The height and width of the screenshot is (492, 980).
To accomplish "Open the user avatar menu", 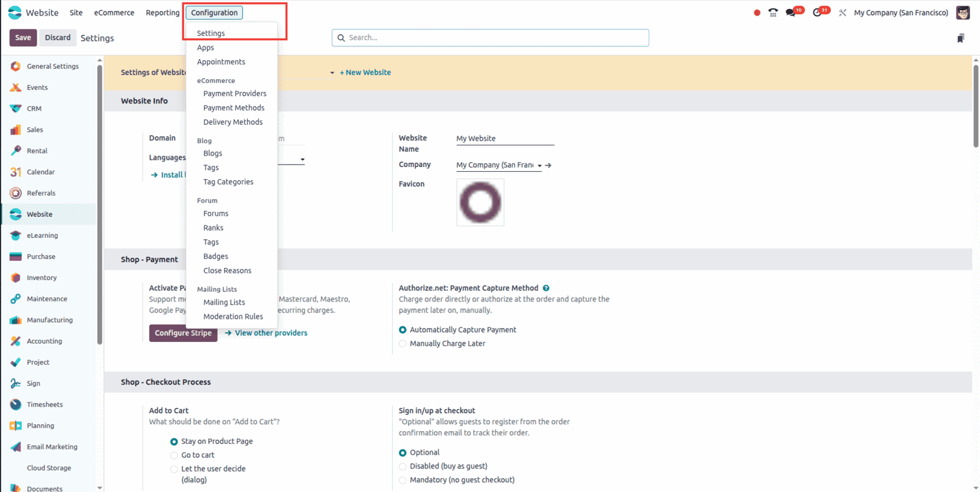I will point(963,13).
